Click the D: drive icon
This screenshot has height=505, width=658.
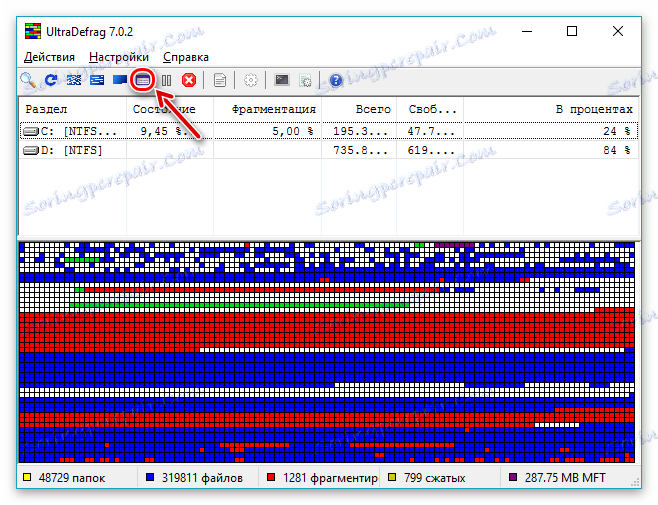tap(31, 150)
